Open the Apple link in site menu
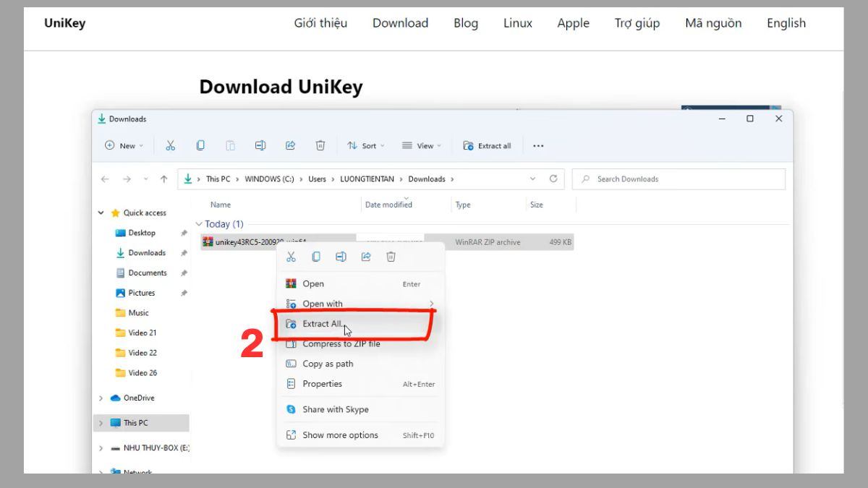868x488 pixels. point(574,23)
